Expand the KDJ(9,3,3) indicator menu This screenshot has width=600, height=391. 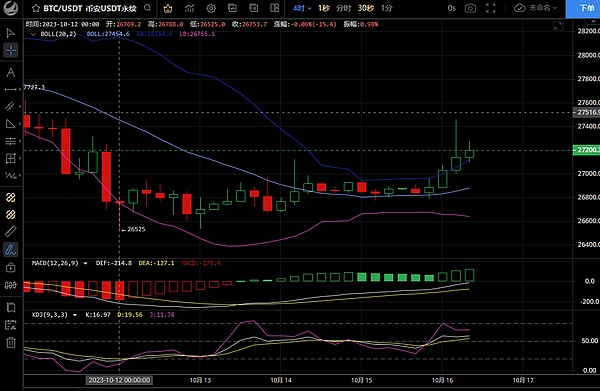(75, 315)
